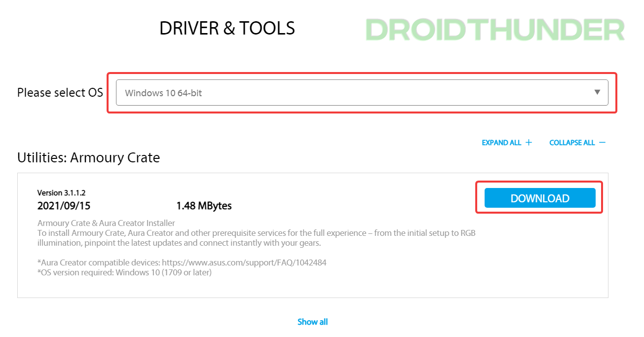The width and height of the screenshot is (644, 337).
Task: Click the 1.48 MBytes file size
Action: [x=204, y=206]
